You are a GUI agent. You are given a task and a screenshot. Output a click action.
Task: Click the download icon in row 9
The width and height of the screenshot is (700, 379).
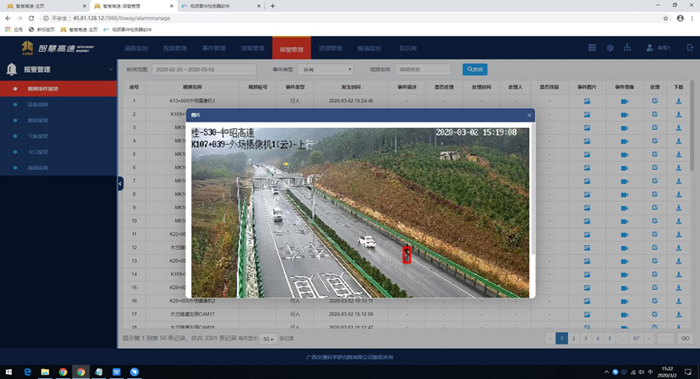coord(679,208)
